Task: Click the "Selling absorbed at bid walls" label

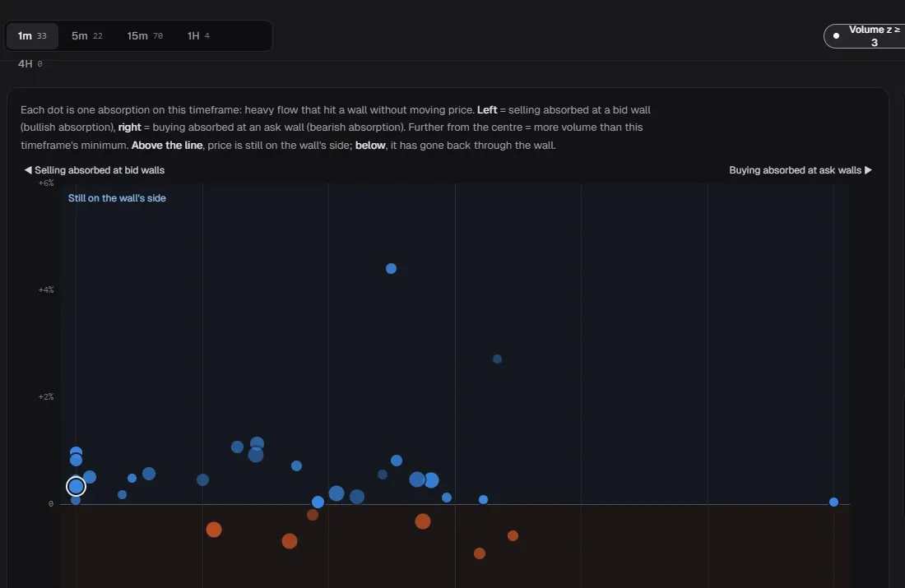Action: [x=94, y=170]
